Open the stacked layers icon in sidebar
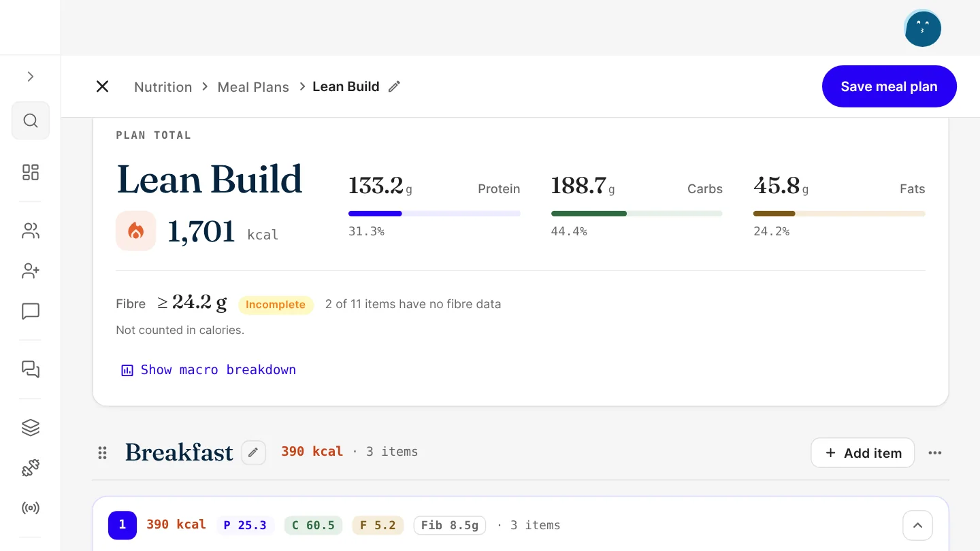The width and height of the screenshot is (980, 551). point(31,427)
